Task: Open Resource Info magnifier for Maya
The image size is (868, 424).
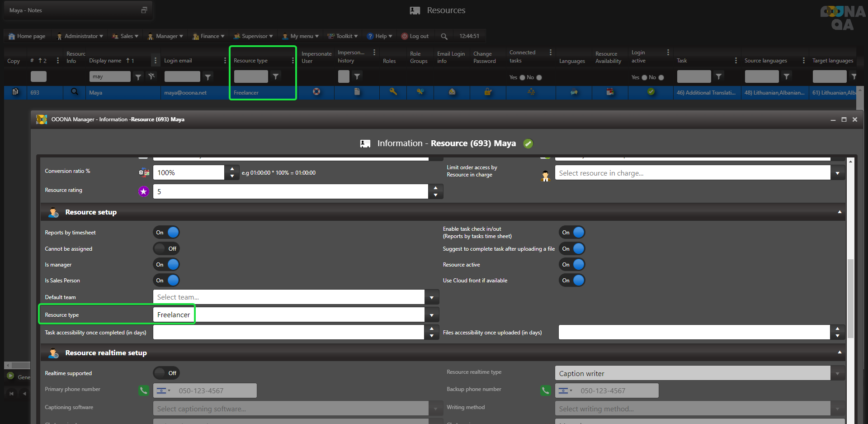Action: pyautogui.click(x=75, y=92)
